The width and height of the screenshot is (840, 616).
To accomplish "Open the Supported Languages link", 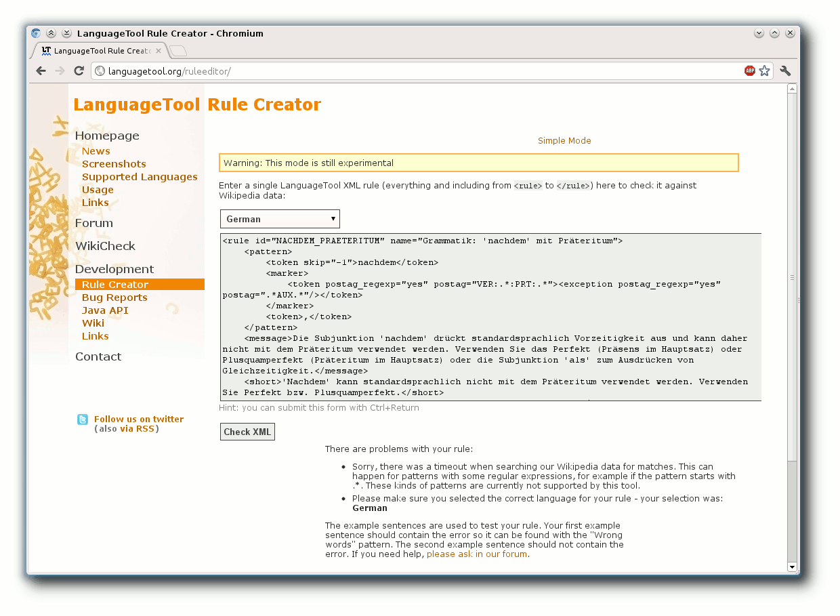I will (x=140, y=177).
